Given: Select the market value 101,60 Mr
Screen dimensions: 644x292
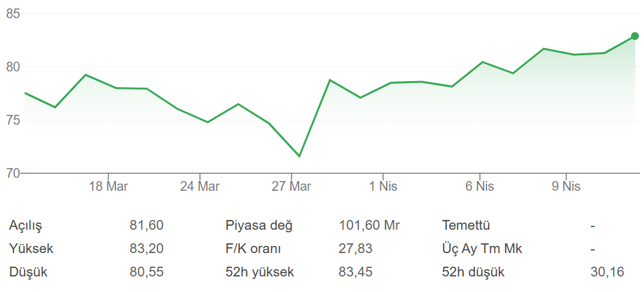Looking at the screenshot, I should coord(369,226).
